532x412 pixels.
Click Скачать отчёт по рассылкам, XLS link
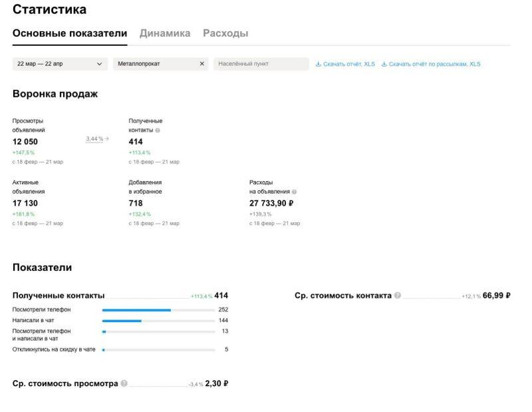[x=434, y=65]
